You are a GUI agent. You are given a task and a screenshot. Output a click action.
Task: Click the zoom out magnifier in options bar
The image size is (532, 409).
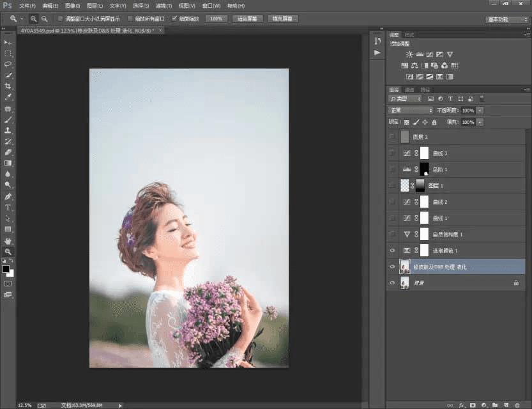(44, 19)
